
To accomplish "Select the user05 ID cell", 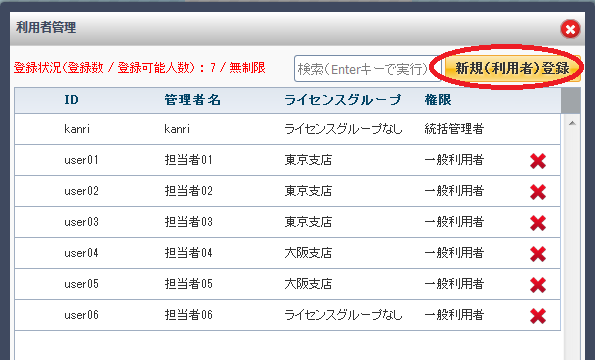I will click(x=81, y=284).
